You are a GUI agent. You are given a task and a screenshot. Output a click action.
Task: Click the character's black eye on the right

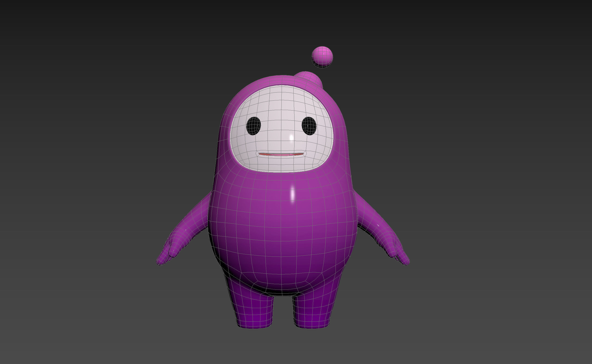[x=309, y=126]
